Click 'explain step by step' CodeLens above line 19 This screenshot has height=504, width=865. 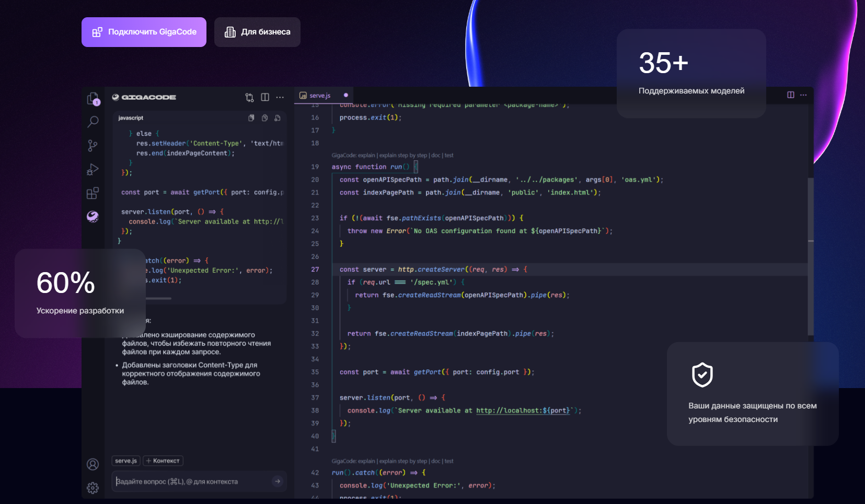click(403, 155)
